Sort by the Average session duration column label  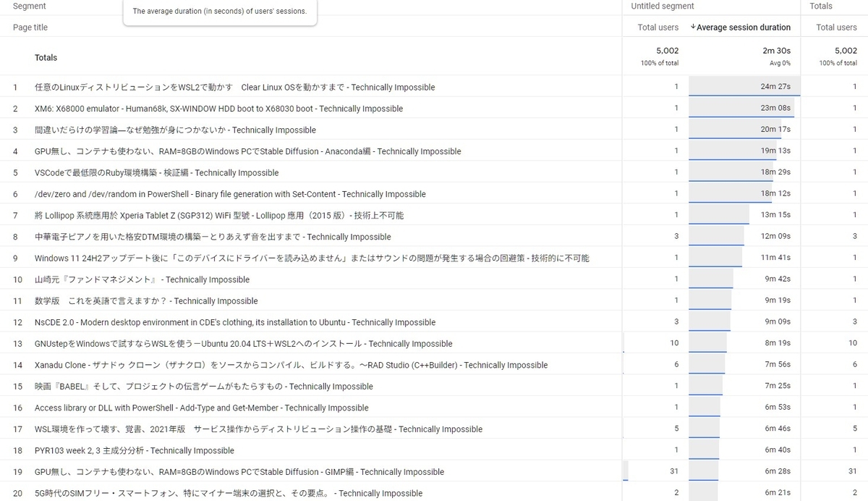(x=744, y=28)
